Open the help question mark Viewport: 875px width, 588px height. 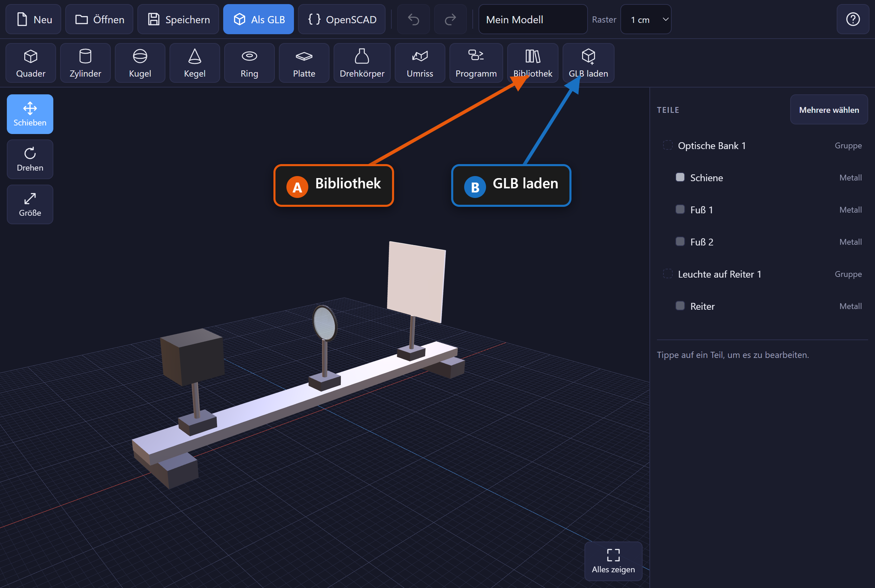click(853, 19)
